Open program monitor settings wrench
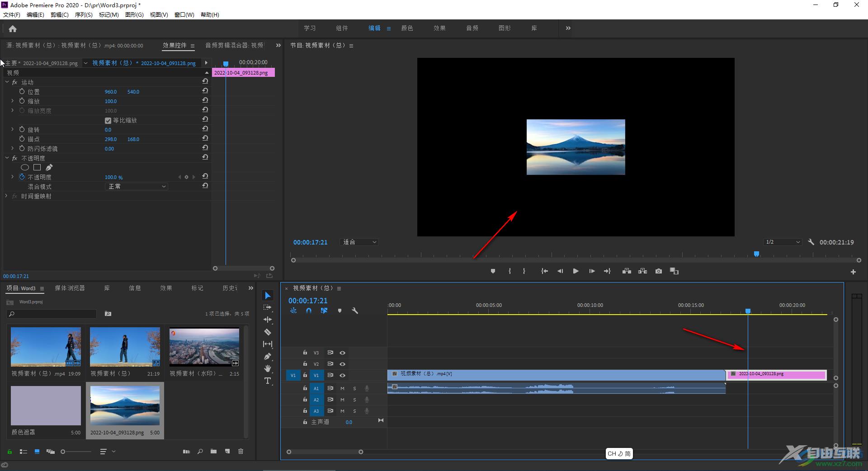868x471 pixels. coord(811,242)
